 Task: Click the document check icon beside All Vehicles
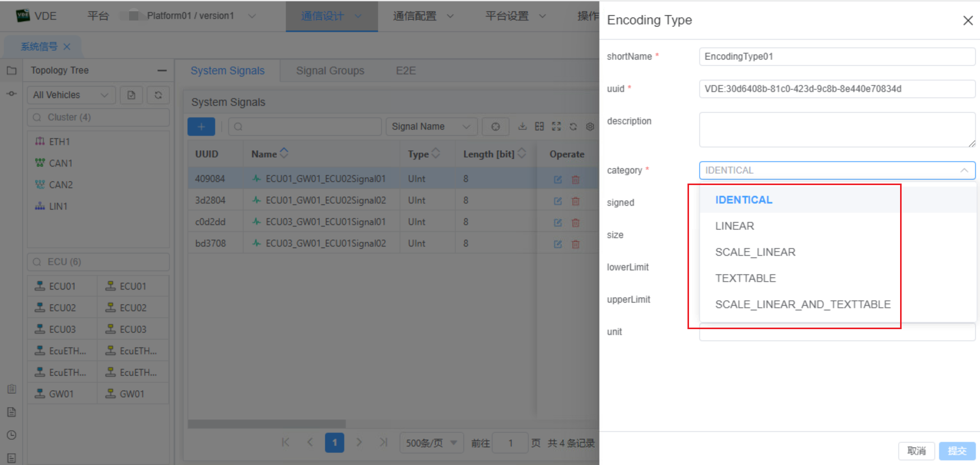[131, 95]
